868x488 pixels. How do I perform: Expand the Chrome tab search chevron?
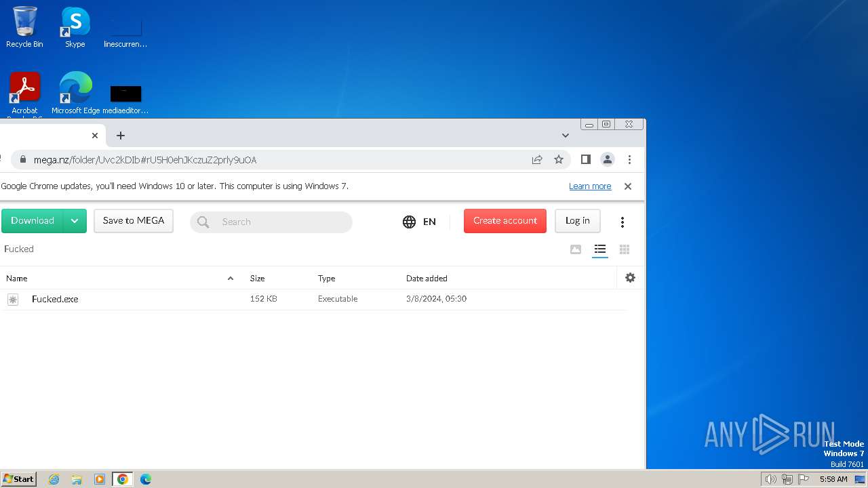(565, 136)
